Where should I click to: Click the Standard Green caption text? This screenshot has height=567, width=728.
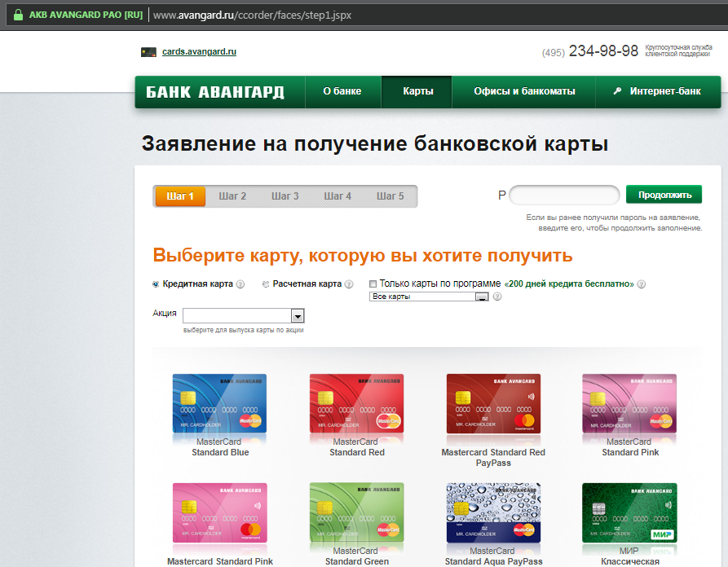(x=356, y=561)
